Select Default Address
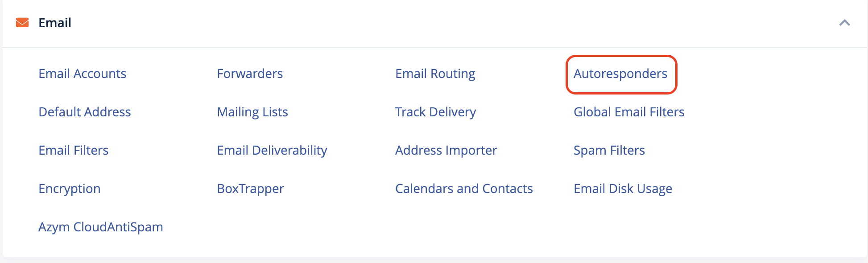868x263 pixels. [x=85, y=112]
